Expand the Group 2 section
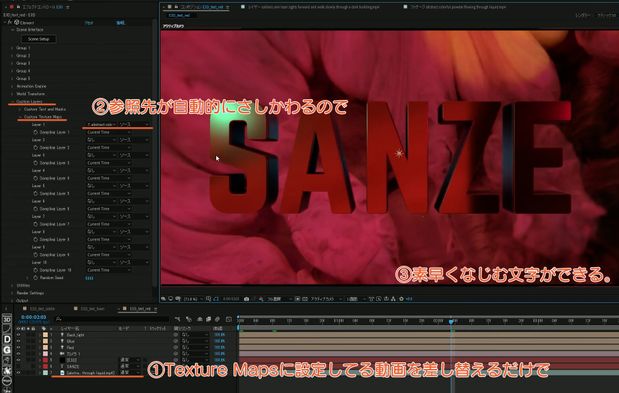Image resolution: width=619 pixels, height=393 pixels. 12,56
